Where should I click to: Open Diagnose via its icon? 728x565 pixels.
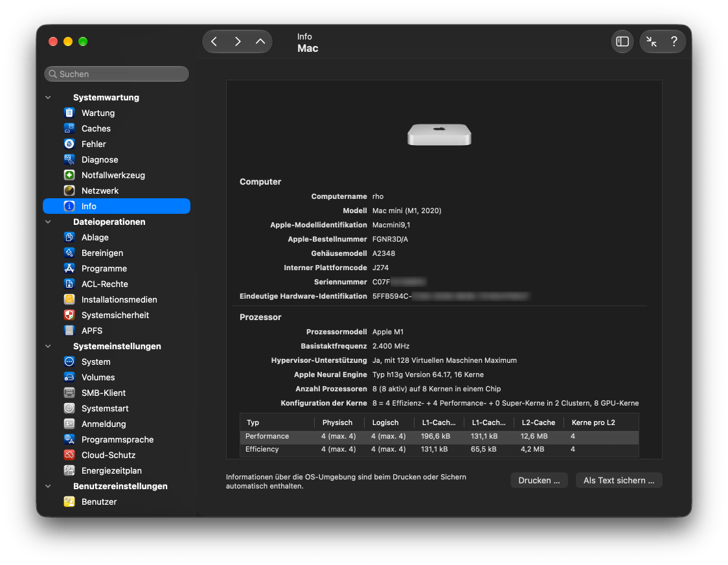(69, 159)
